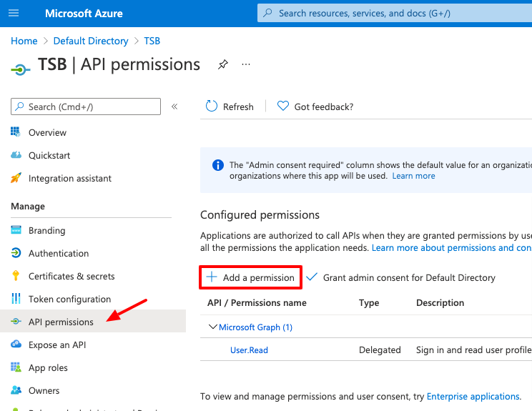
Task: Open the User.Read permission link
Action: [x=249, y=350]
